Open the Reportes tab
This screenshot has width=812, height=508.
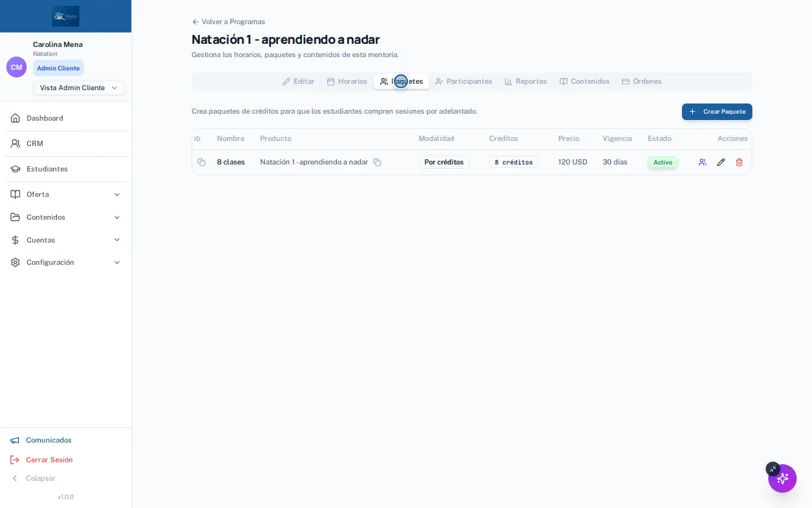(x=525, y=81)
